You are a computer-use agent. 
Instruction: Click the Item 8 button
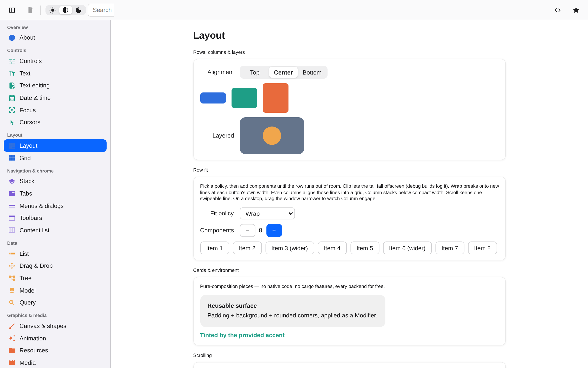[x=482, y=248]
